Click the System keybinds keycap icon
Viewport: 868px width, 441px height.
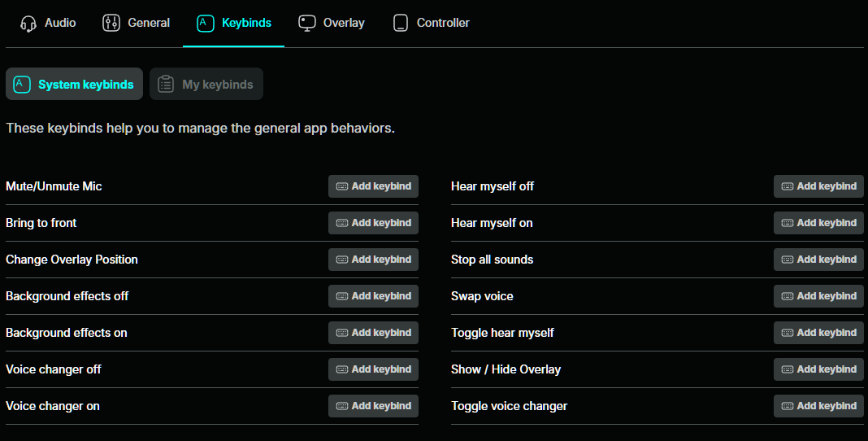click(x=22, y=84)
